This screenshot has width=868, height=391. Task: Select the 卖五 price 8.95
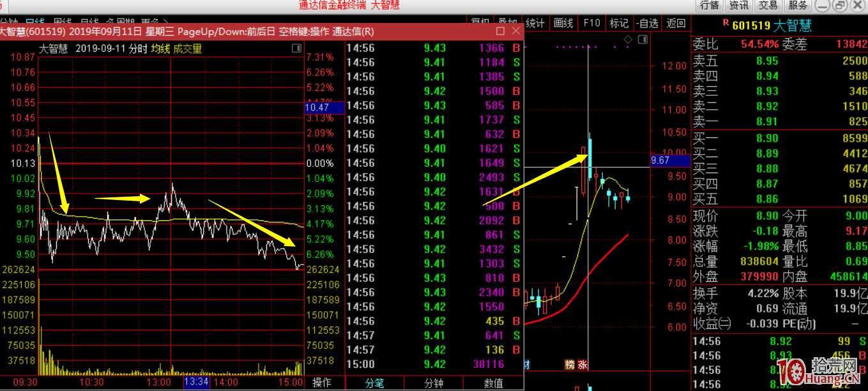[766, 61]
